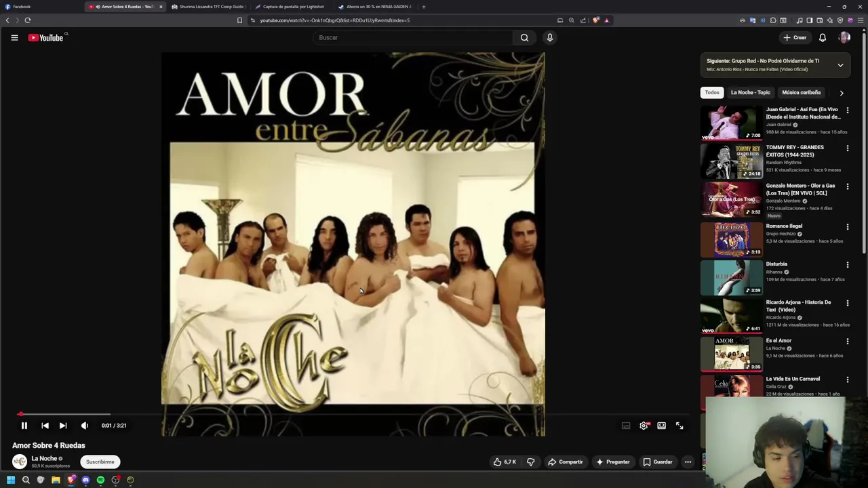Screen dimensions: 868x488
Task: Open the Juan Gabriel - Así Fue thumbnail
Action: click(732, 122)
